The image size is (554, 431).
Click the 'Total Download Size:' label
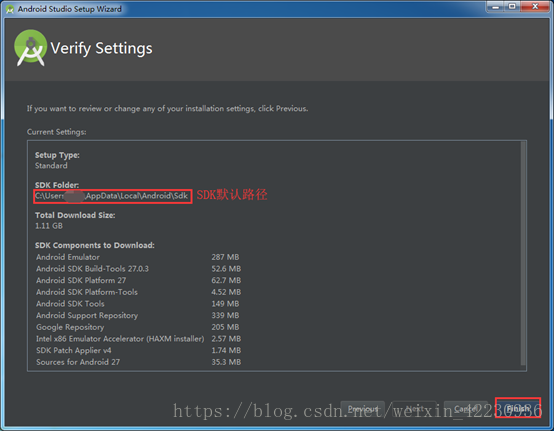(x=75, y=215)
